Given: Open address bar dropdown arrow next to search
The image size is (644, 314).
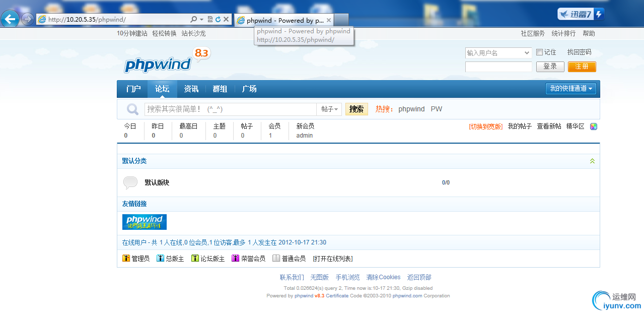Looking at the screenshot, I should tap(201, 20).
